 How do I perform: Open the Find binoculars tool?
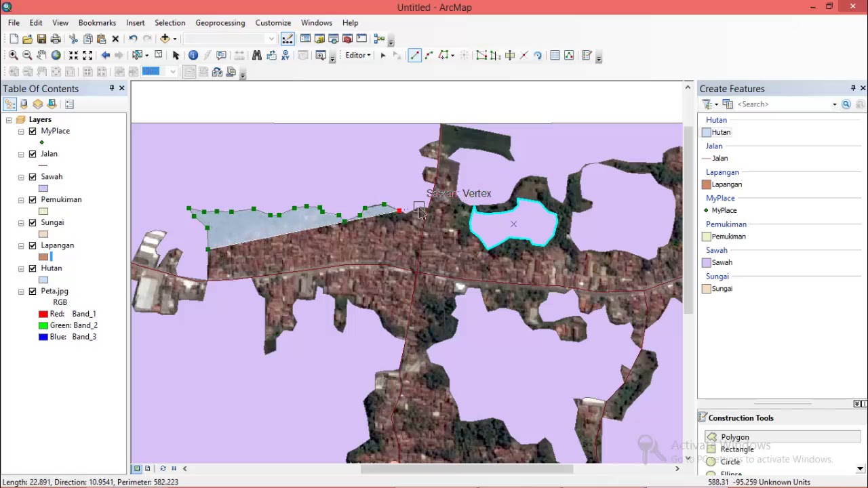pos(257,56)
